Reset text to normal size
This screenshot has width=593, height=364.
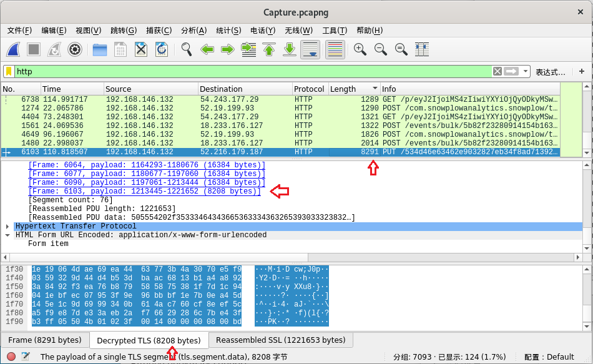point(401,49)
